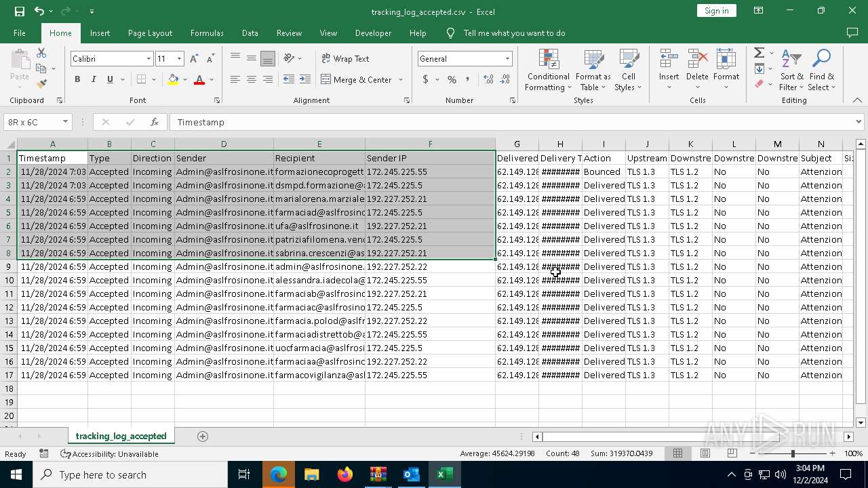Click Accounting Number Format dollar icon
This screenshot has height=488, width=868.
pos(425,79)
